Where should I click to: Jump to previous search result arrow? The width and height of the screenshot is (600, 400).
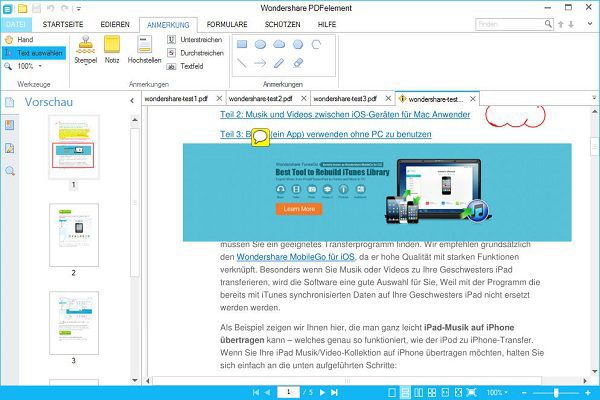coord(561,24)
